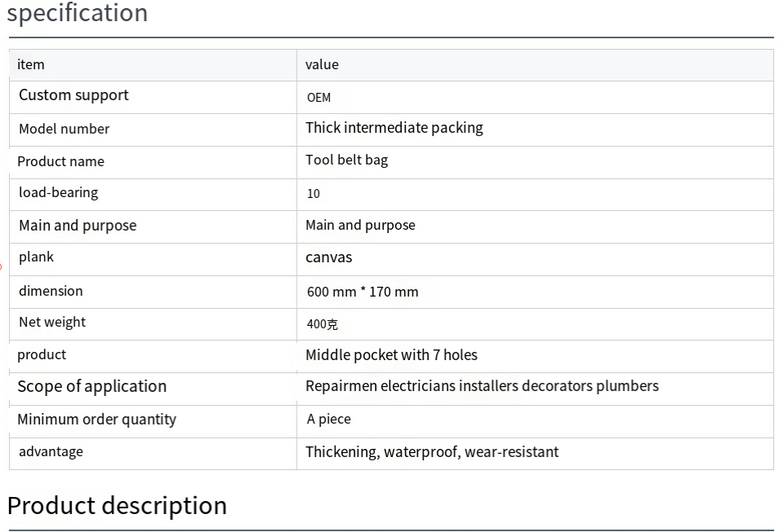
Task: Select the 'Custom support' row label
Action: [x=73, y=95]
